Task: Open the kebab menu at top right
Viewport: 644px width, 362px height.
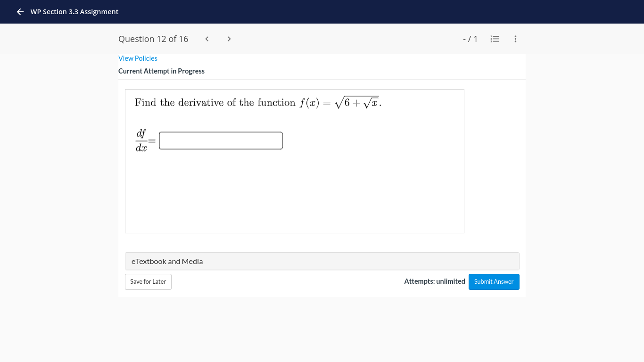Action: [515, 39]
